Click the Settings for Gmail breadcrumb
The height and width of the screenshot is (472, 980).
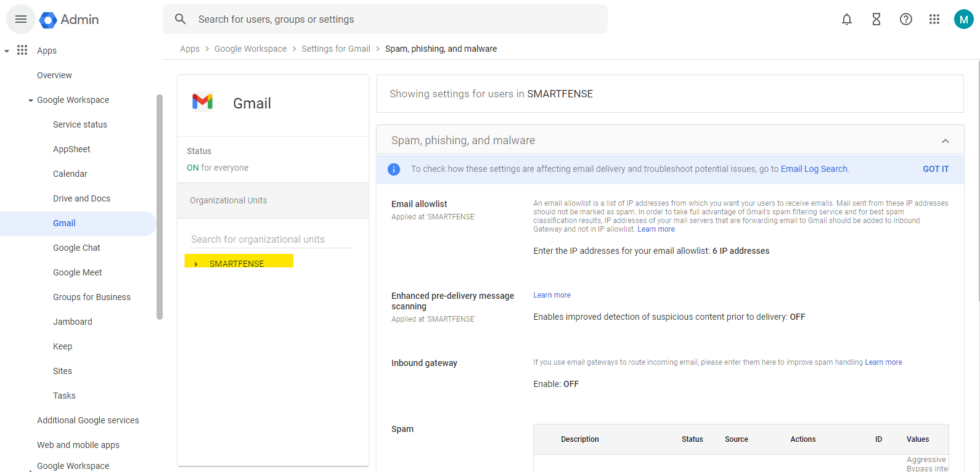click(336, 49)
